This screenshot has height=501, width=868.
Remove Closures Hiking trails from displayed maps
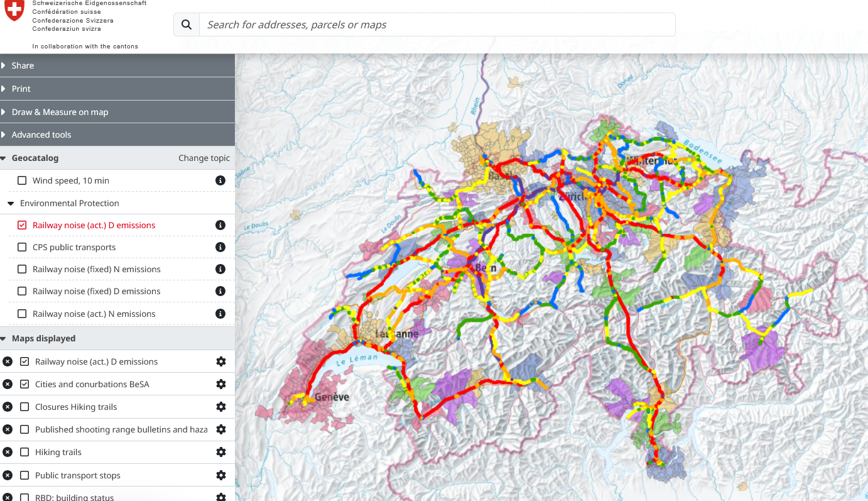point(8,407)
